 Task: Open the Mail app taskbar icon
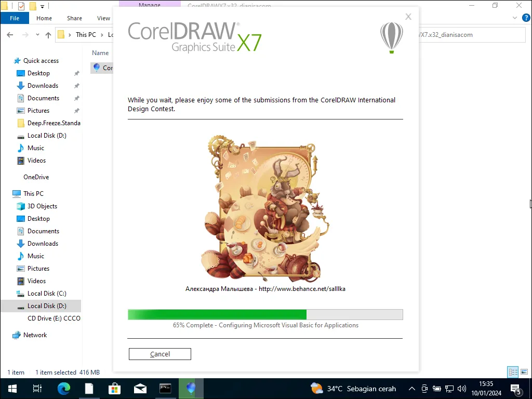point(140,389)
